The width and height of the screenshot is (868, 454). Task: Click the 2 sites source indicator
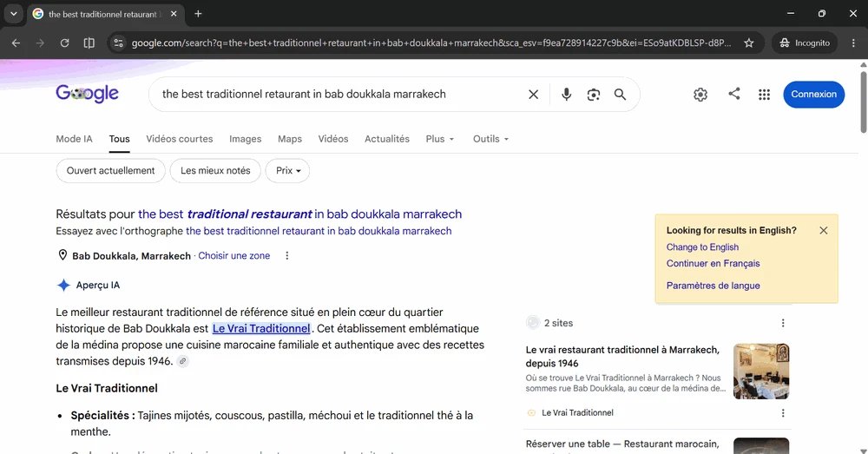tap(549, 323)
